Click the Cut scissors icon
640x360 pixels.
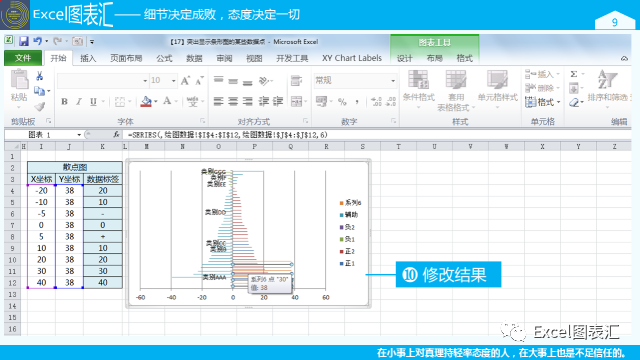point(40,76)
